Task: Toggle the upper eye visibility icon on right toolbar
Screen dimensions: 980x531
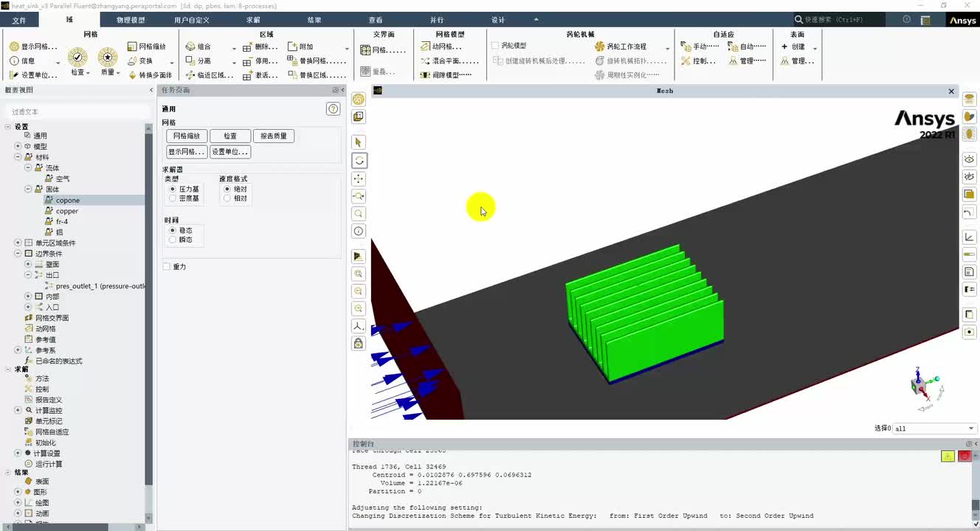Action: [970, 159]
